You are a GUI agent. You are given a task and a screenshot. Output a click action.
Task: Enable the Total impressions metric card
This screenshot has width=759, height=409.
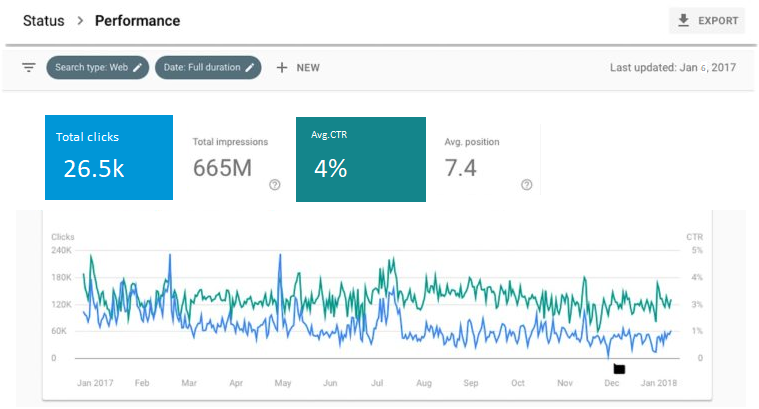[234, 157]
